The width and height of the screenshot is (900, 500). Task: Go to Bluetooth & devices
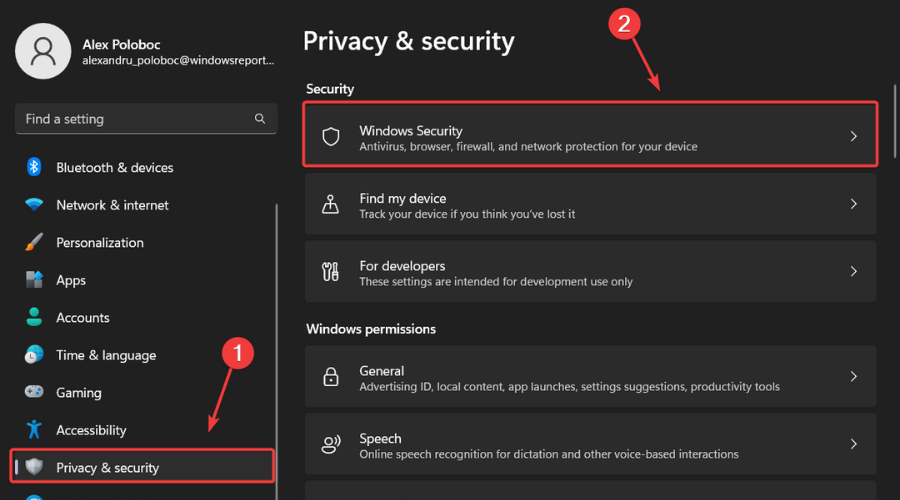(x=115, y=168)
